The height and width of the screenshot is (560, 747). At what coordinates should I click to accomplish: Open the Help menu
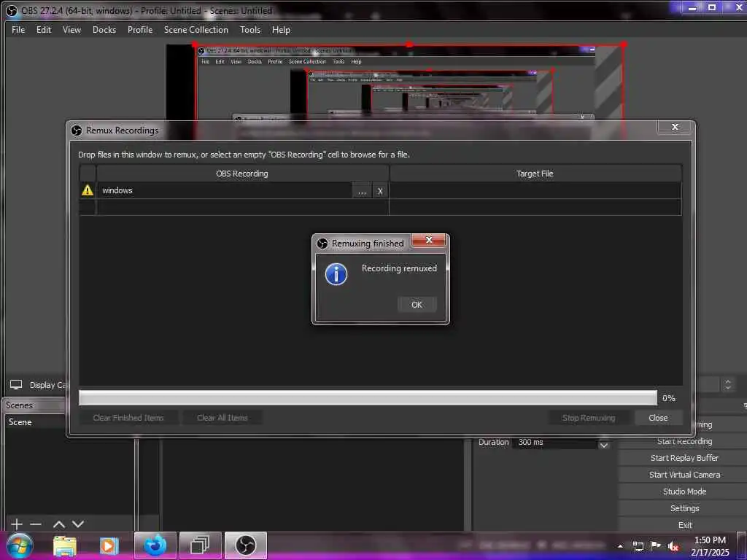[x=281, y=29]
